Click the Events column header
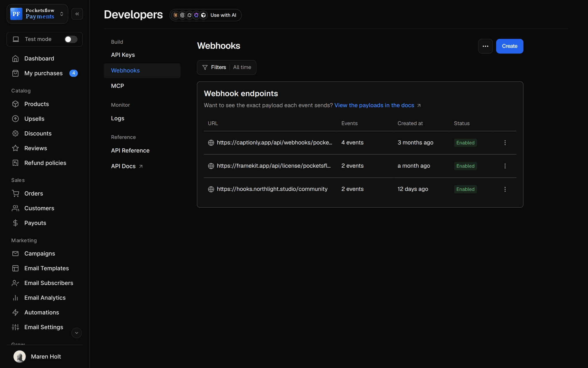 (x=349, y=123)
